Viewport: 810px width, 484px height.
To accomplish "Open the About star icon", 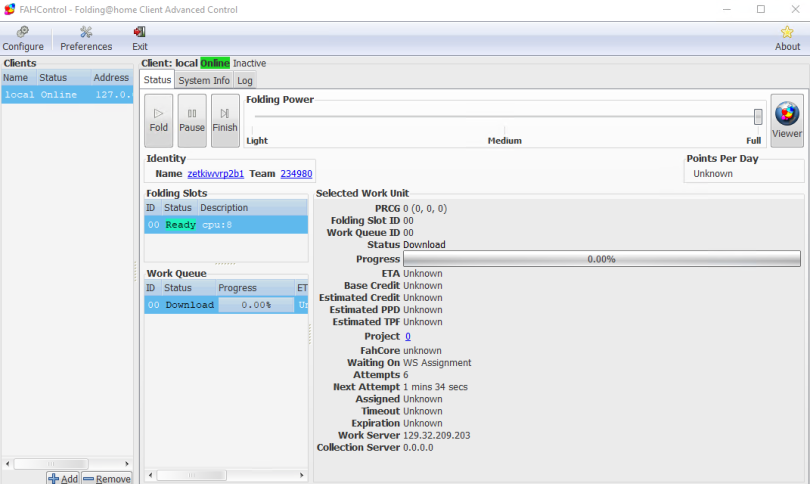I will [787, 39].
